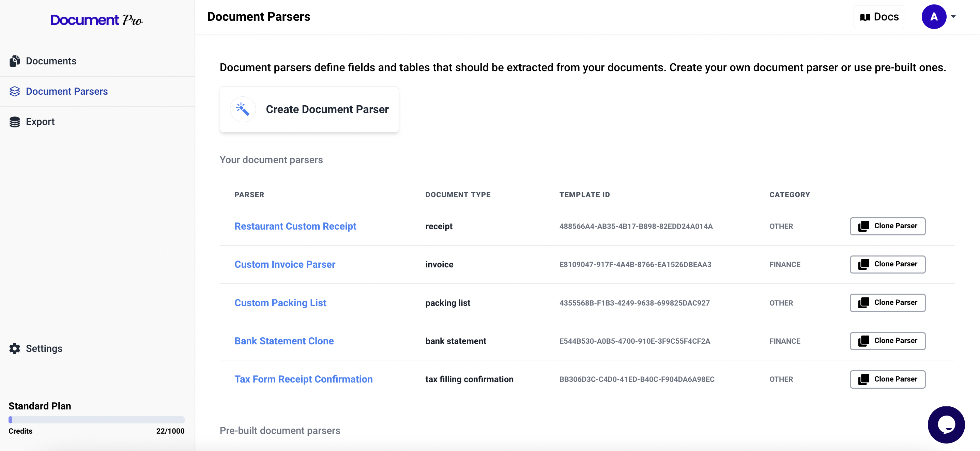Viewport: 980px width, 451px height.
Task: Navigate to Export from sidebar
Action: point(40,122)
